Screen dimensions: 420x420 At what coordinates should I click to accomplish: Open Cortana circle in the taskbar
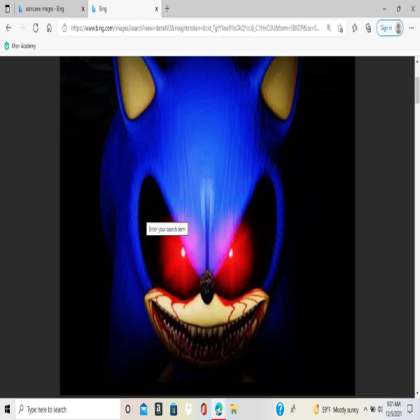pos(128,409)
